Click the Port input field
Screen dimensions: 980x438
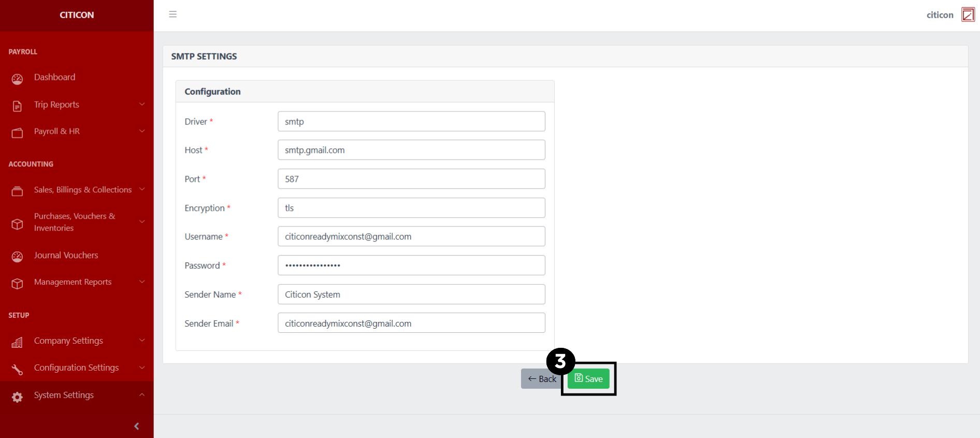[x=411, y=179]
